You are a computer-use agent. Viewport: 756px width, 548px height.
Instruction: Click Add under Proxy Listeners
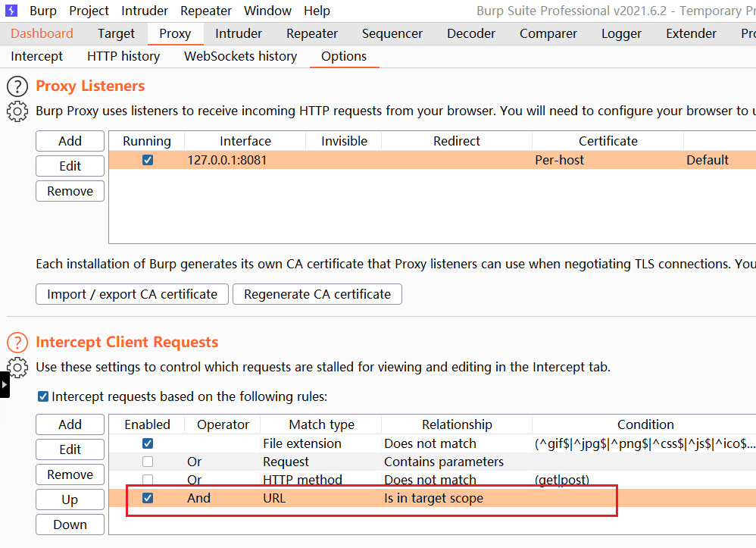tap(70, 141)
